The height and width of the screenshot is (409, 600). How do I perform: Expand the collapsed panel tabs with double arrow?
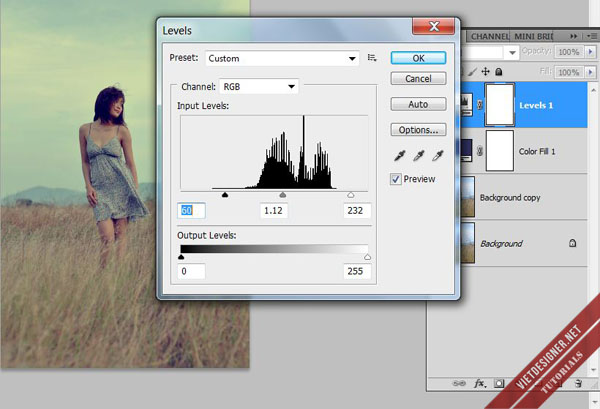tap(573, 36)
